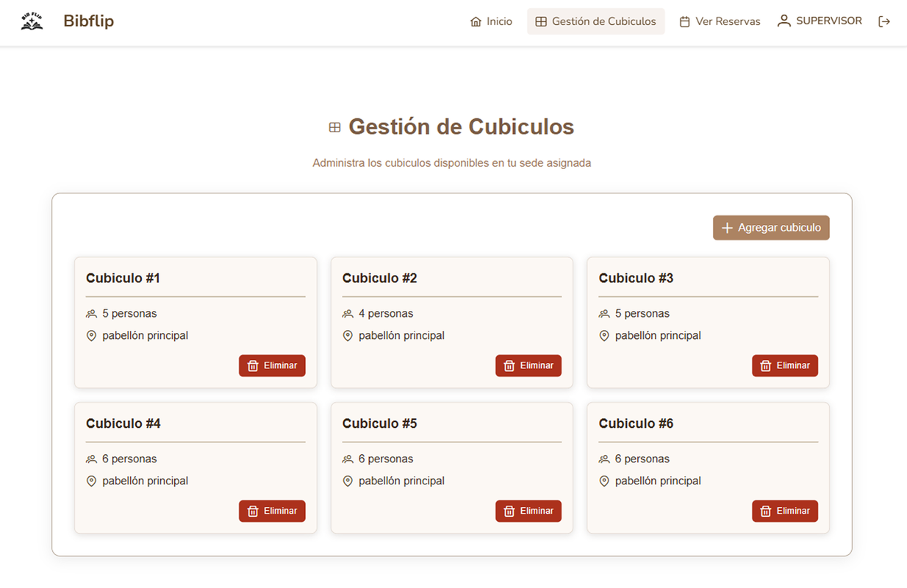This screenshot has width=907, height=588.
Task: Select the Cubiculo #3 title
Action: pos(636,279)
